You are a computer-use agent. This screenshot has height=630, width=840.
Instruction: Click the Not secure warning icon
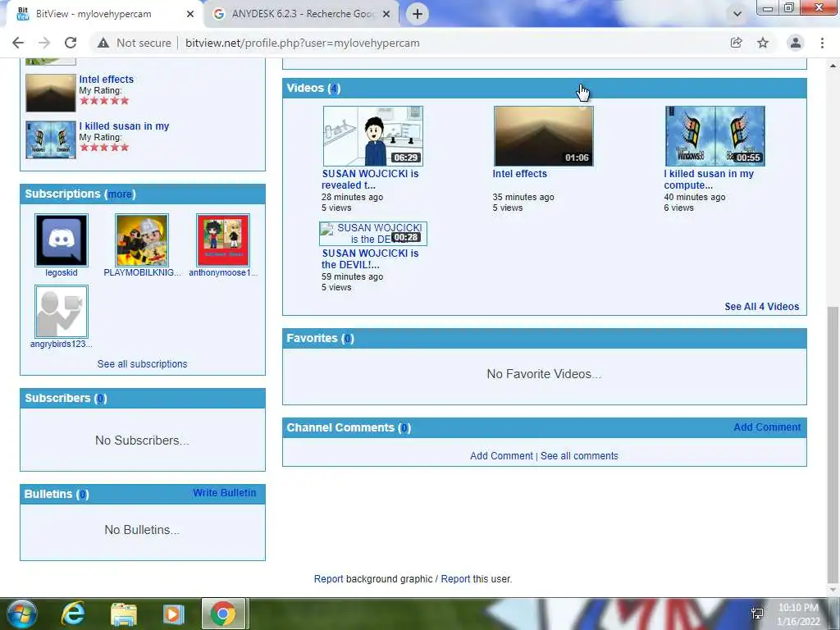[103, 43]
